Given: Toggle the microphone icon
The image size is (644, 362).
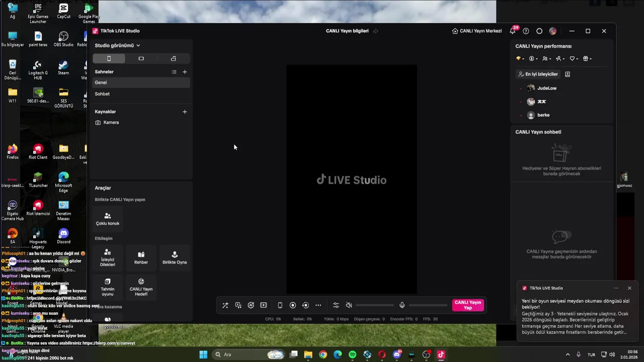Looking at the screenshot, I should 402,305.
